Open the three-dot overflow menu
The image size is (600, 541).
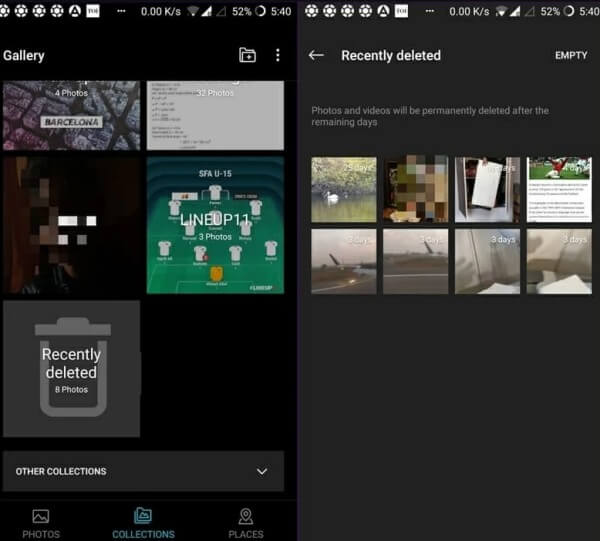point(278,55)
